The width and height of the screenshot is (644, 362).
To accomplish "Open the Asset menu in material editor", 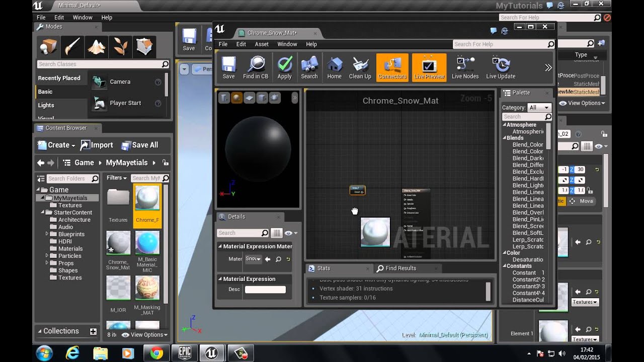I will pyautogui.click(x=262, y=44).
